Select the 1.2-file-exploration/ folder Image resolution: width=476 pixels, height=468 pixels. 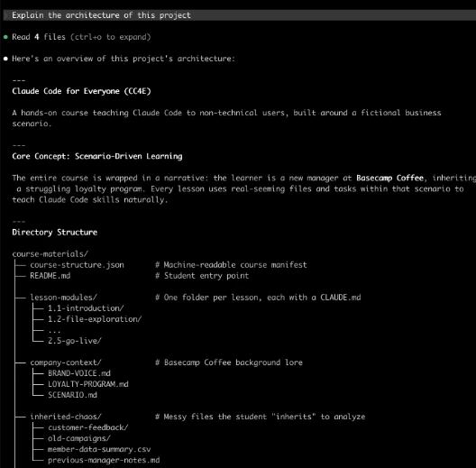(95, 319)
